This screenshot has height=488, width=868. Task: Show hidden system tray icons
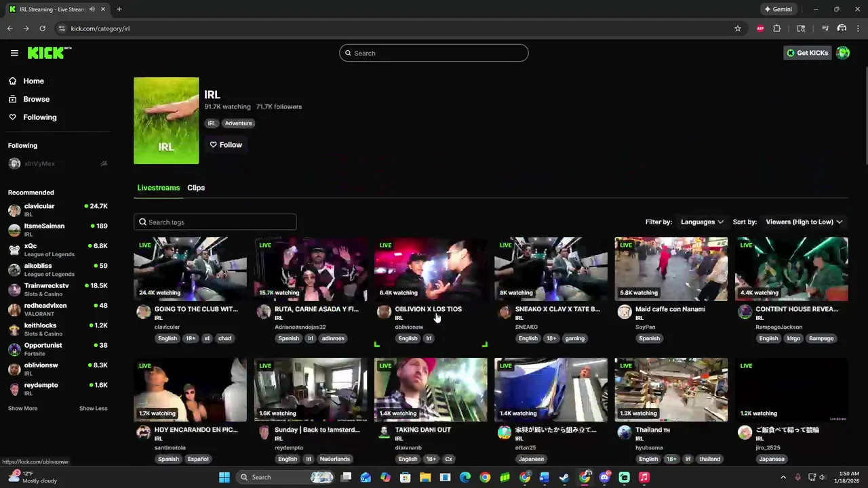783,477
